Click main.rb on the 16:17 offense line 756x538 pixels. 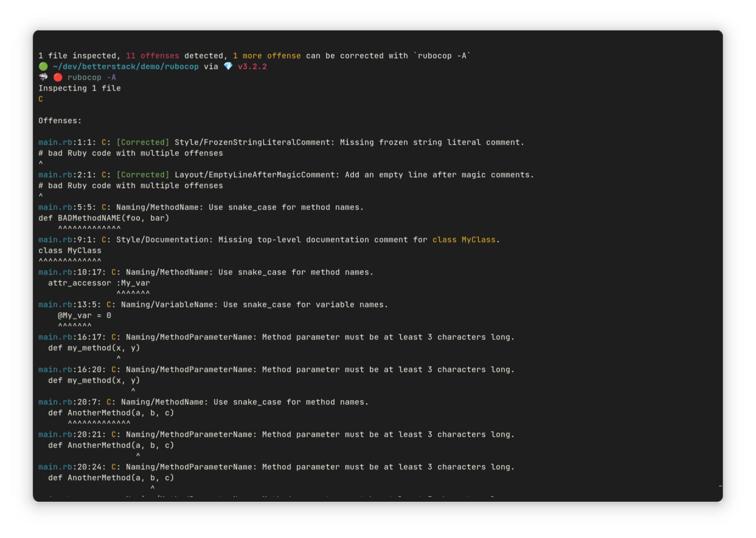pos(55,337)
